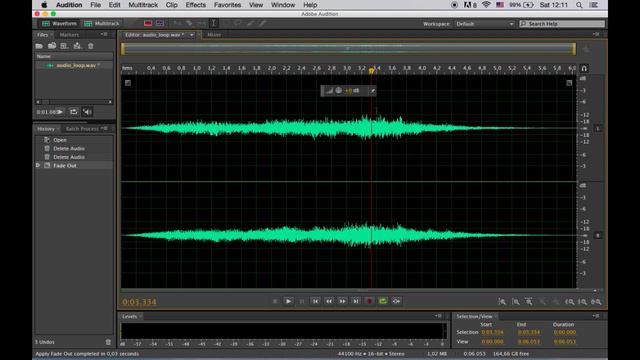Screen dimensions: 640x360
Task: Open the Batch Process tab
Action: [82, 129]
